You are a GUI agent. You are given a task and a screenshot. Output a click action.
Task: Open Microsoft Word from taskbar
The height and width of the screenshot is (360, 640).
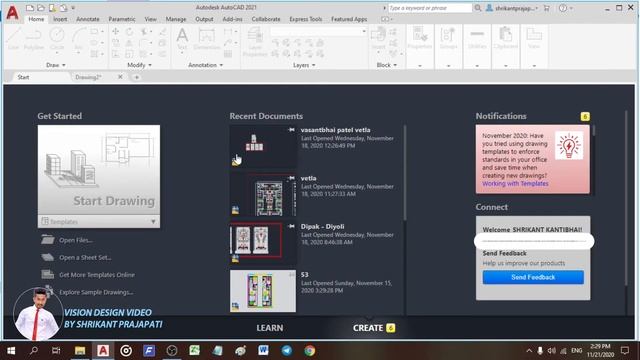(x=263, y=350)
